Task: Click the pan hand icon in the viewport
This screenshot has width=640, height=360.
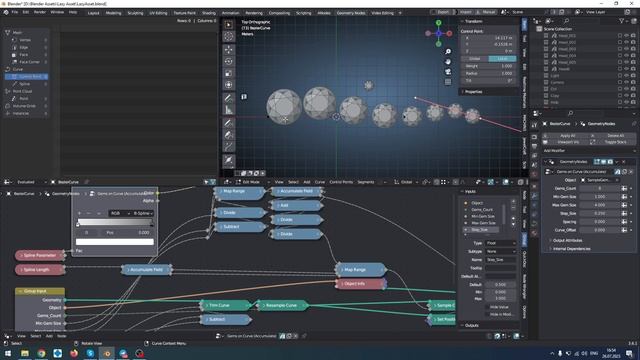Action: [448, 62]
